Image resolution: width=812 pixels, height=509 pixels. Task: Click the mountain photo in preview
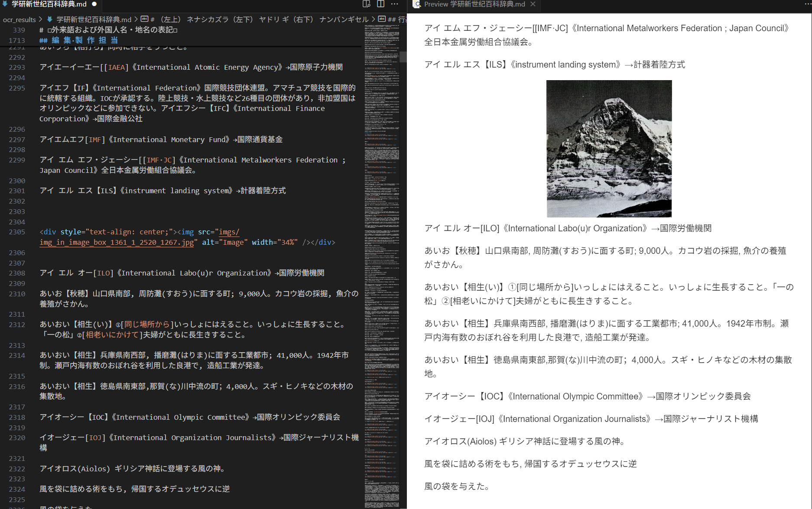point(609,149)
